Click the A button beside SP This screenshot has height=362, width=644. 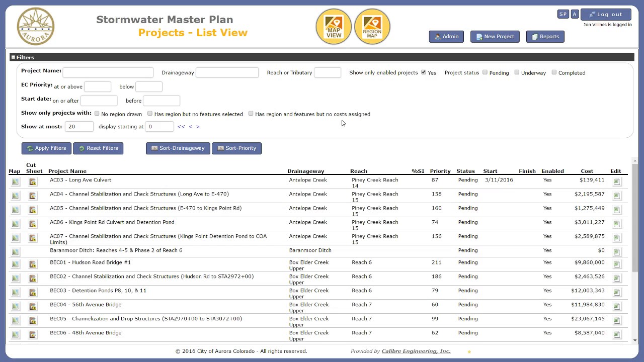[575, 14]
